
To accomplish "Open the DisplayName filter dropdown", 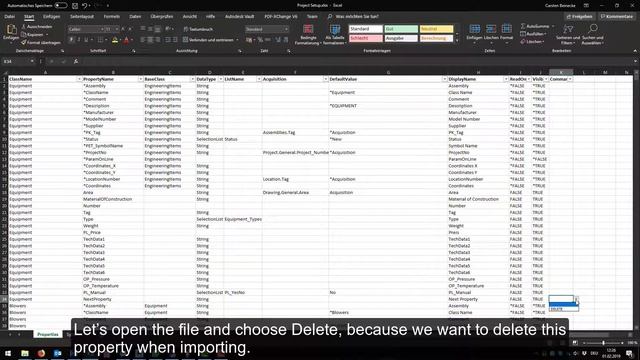I will [505, 79].
